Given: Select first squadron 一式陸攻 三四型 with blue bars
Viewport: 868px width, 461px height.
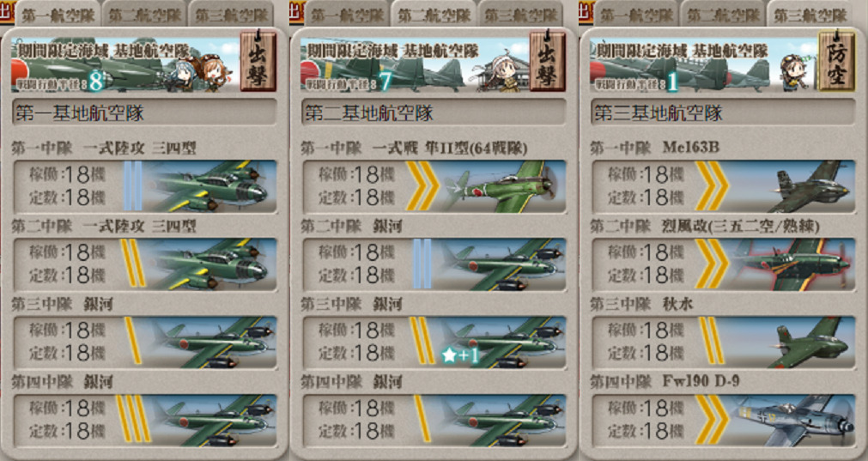Looking at the screenshot, I should [x=145, y=186].
